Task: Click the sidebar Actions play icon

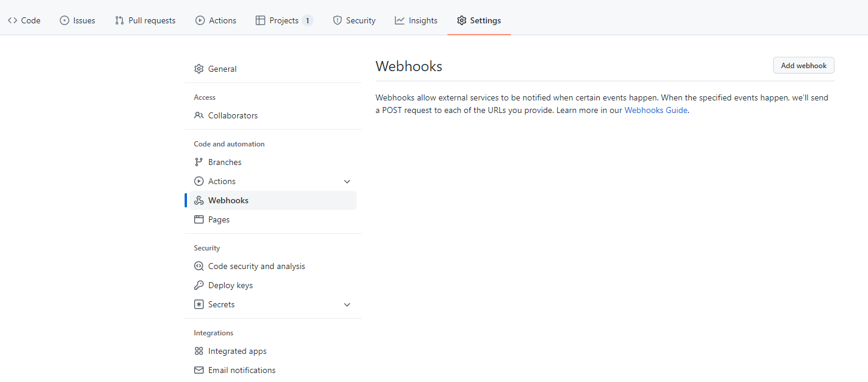Action: click(199, 181)
